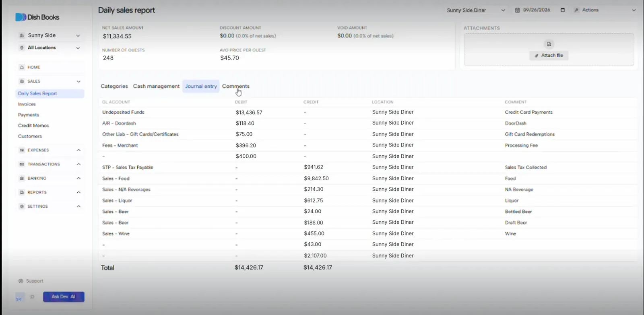Click the SR user avatar
The height and width of the screenshot is (315, 644).
coord(19,298)
